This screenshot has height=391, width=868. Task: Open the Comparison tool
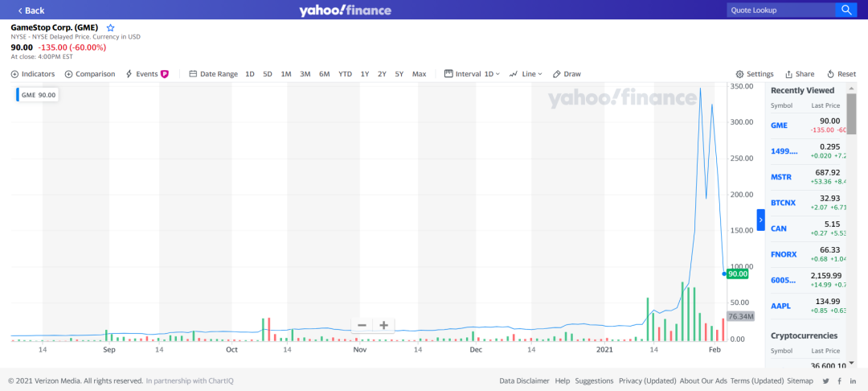point(90,74)
